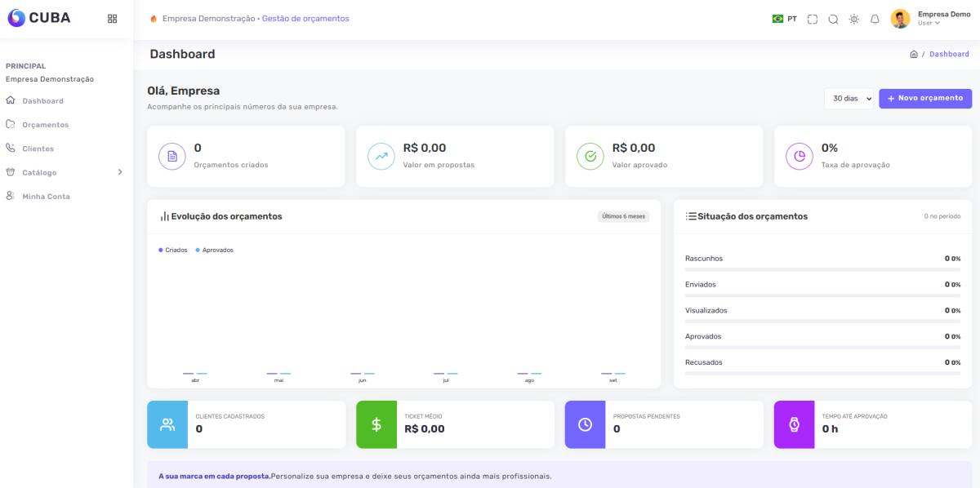Click the Catálogo box icon in sidebar
The width and height of the screenshot is (980, 488).
[x=11, y=172]
